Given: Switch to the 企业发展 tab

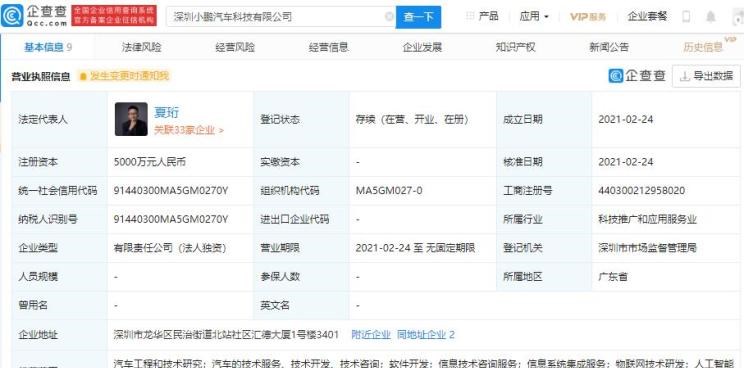Looking at the screenshot, I should (422, 47).
